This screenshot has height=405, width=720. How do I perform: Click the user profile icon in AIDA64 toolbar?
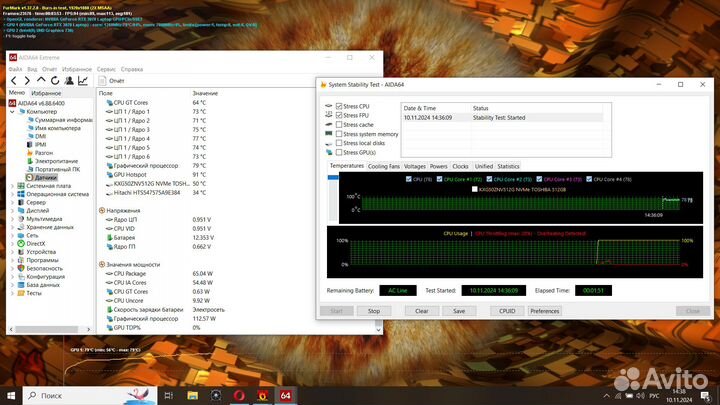click(69, 81)
